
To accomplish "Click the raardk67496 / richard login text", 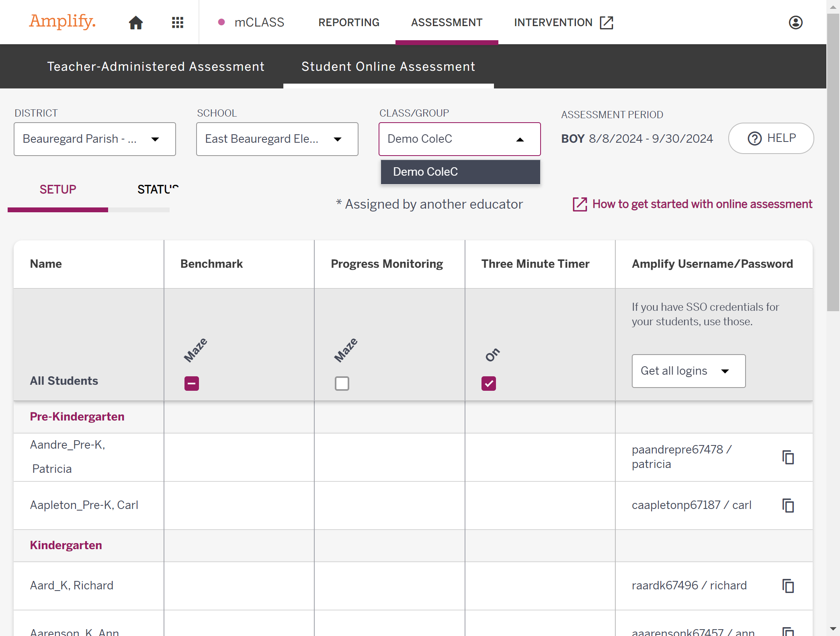I will click(689, 585).
